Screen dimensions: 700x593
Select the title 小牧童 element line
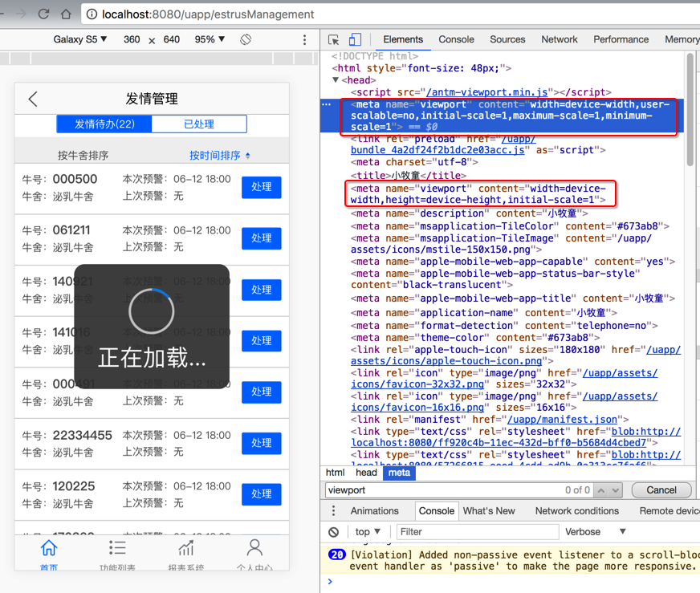[x=408, y=176]
